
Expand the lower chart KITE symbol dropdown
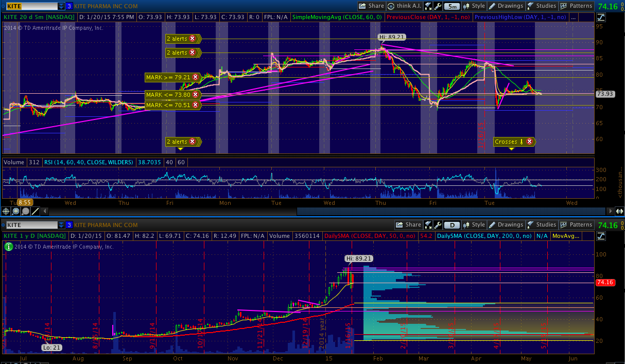pyautogui.click(x=61, y=225)
